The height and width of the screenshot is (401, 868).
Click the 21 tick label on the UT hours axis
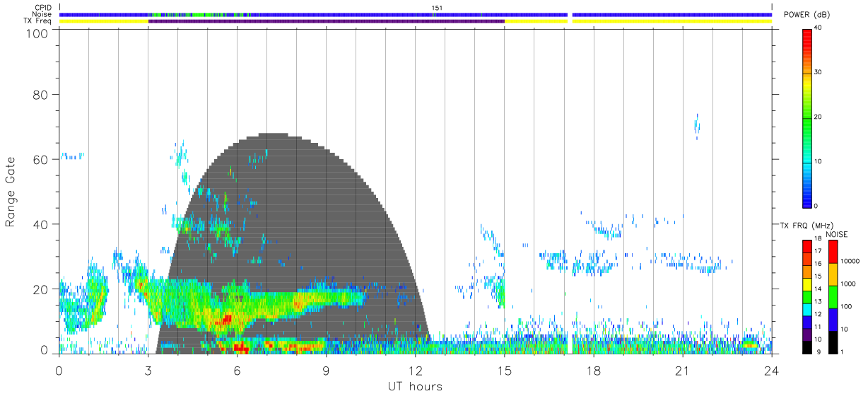pos(682,371)
